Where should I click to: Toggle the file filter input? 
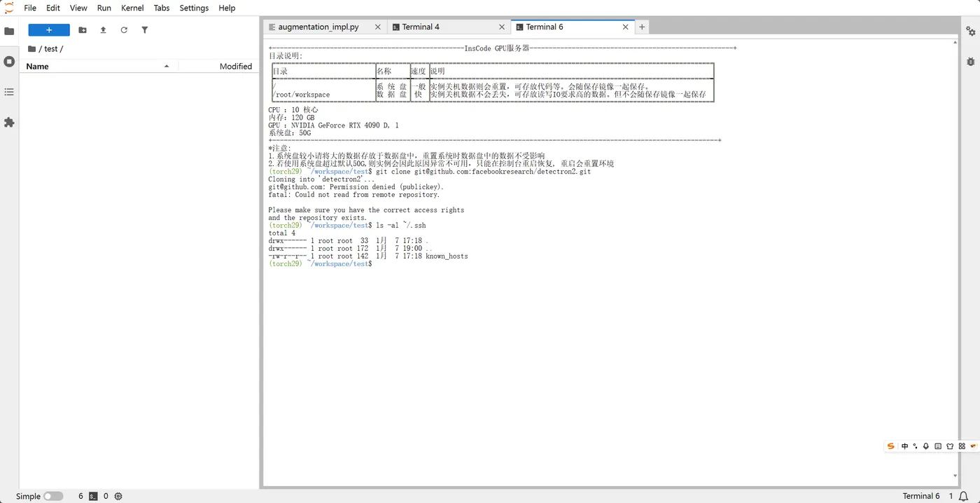coord(145,30)
